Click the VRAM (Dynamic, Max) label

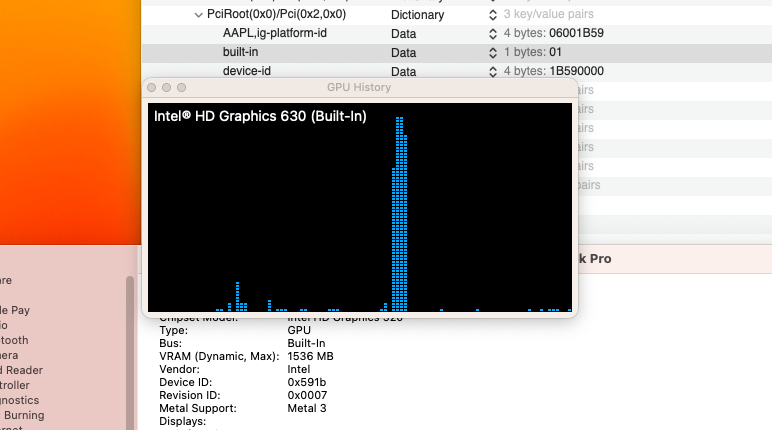tap(219, 356)
